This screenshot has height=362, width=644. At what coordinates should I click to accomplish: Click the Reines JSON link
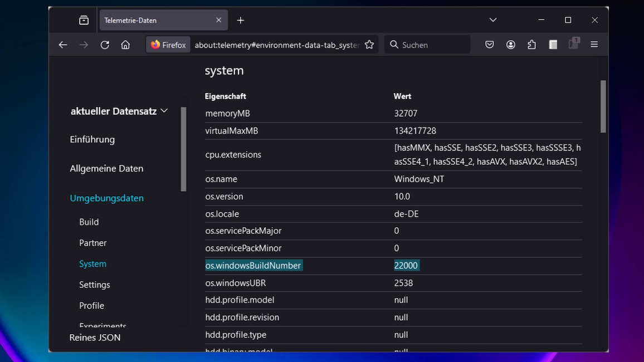tap(95, 337)
